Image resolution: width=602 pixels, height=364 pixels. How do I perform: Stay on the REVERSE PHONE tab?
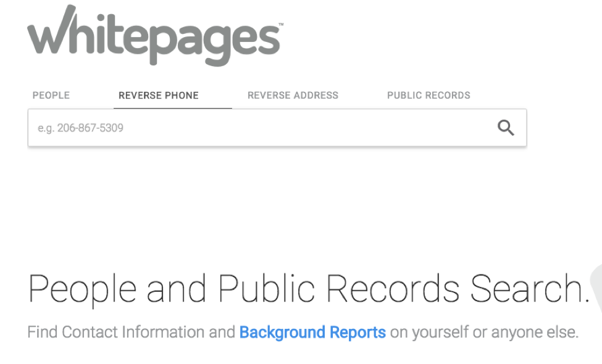158,95
